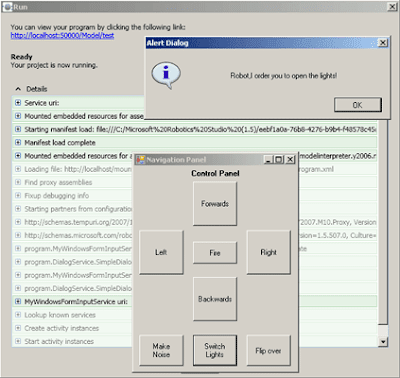Image resolution: width=400 pixels, height=378 pixels.
Task: Collapse the Details section chevron
Action: [18, 89]
